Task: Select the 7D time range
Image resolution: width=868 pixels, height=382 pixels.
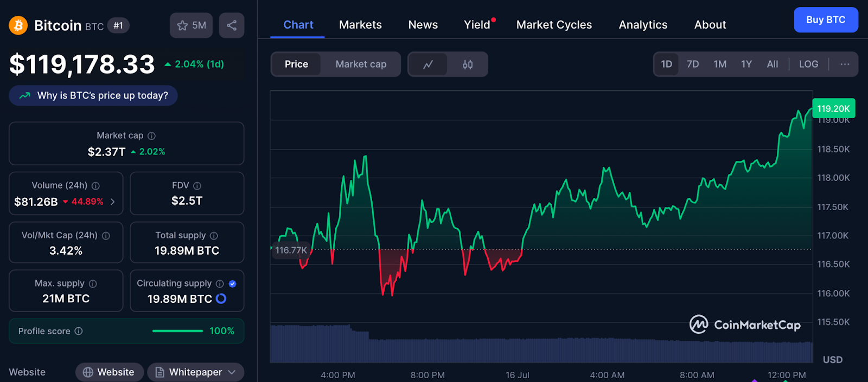Action: (x=693, y=64)
